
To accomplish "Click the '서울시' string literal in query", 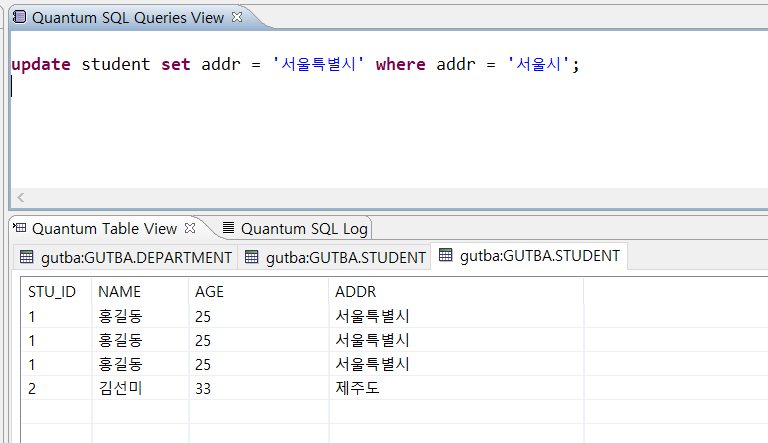I will coord(539,64).
